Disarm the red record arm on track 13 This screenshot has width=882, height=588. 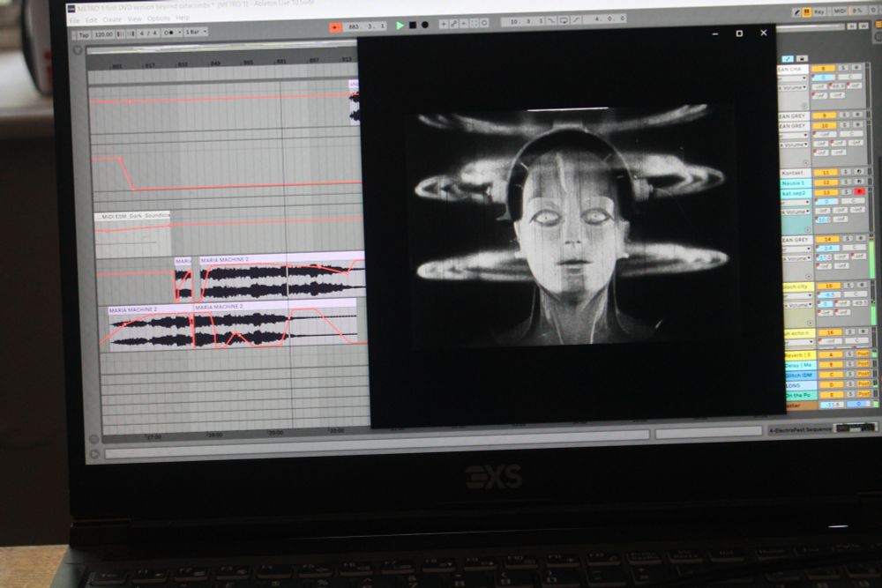tap(859, 191)
